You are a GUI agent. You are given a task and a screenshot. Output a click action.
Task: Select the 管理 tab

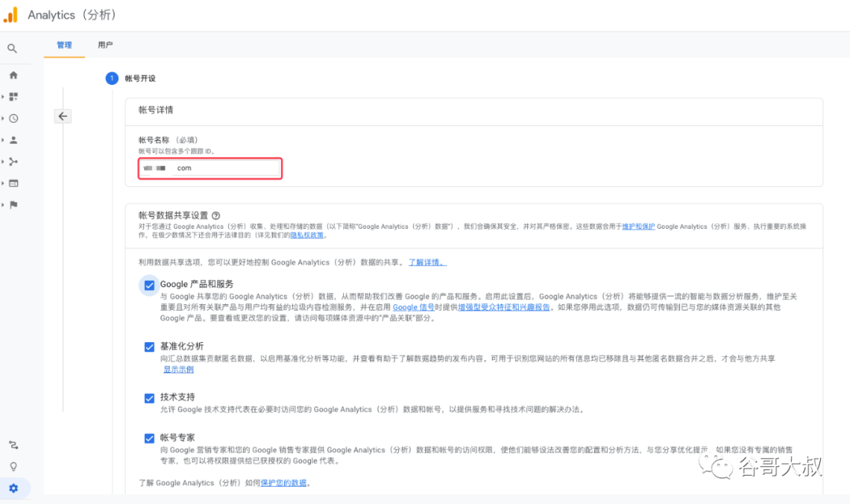pyautogui.click(x=64, y=46)
